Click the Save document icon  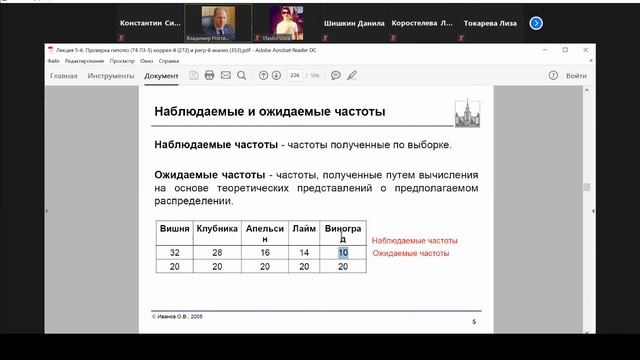pyautogui.click(x=193, y=76)
